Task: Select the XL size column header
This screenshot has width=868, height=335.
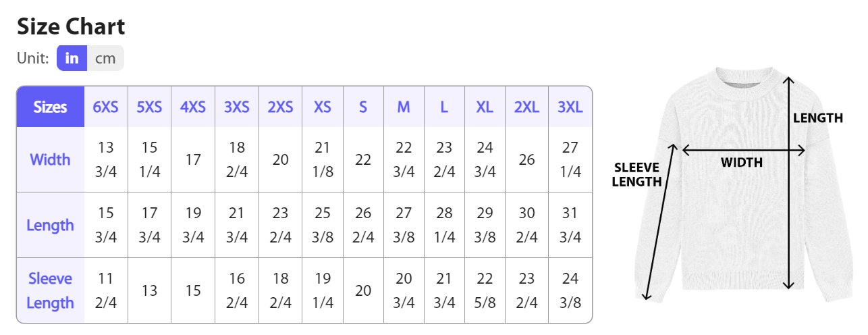Action: [485, 107]
